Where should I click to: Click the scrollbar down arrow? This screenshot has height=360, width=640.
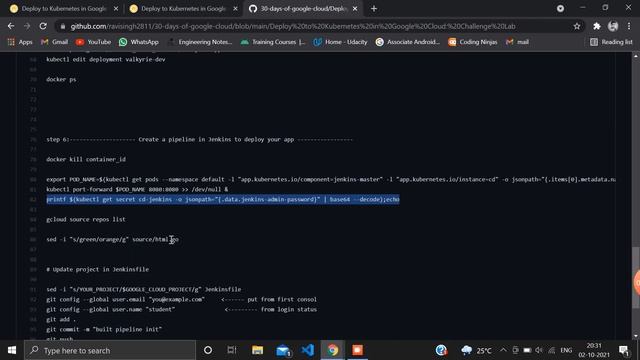click(636, 336)
